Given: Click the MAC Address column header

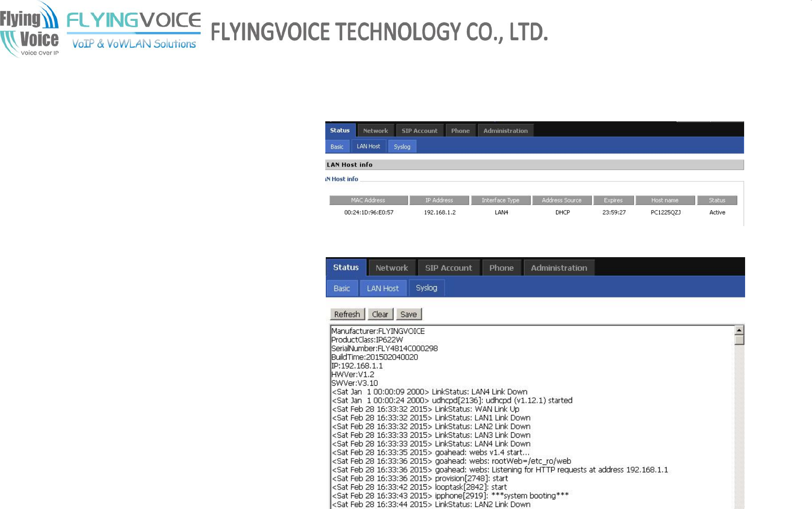Looking at the screenshot, I should [x=368, y=200].
